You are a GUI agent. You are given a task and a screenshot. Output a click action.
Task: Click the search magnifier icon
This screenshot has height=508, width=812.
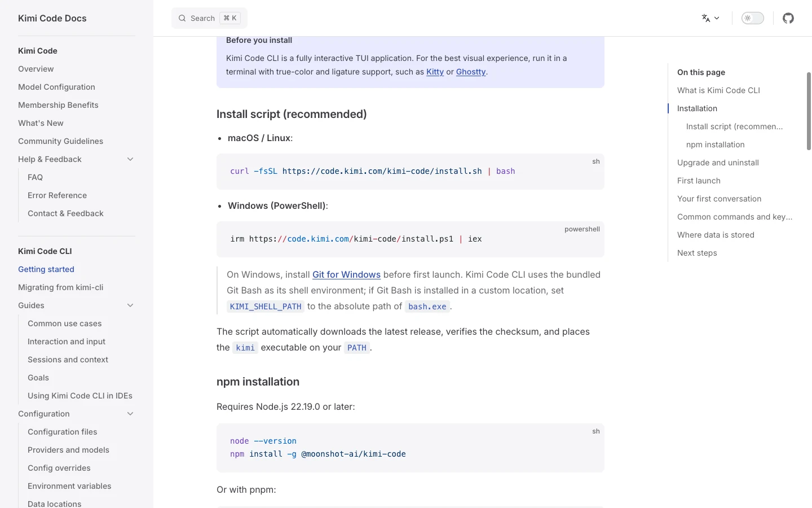click(x=182, y=18)
